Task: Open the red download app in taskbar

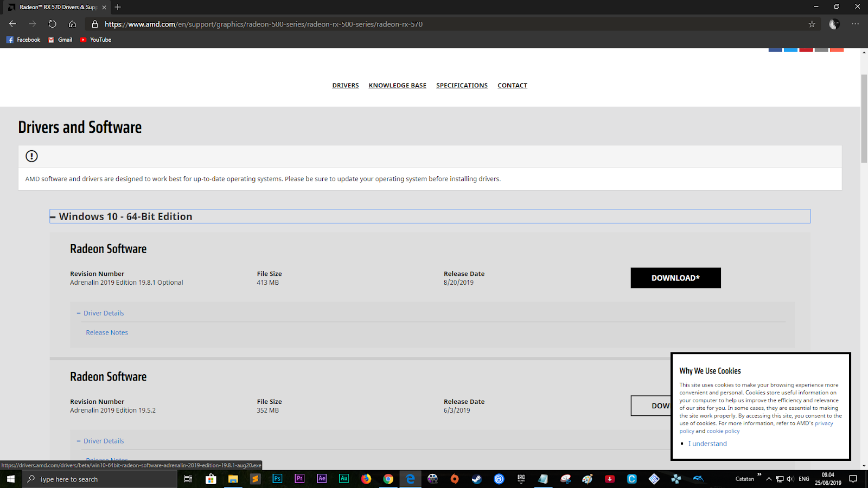Action: pyautogui.click(x=610, y=479)
